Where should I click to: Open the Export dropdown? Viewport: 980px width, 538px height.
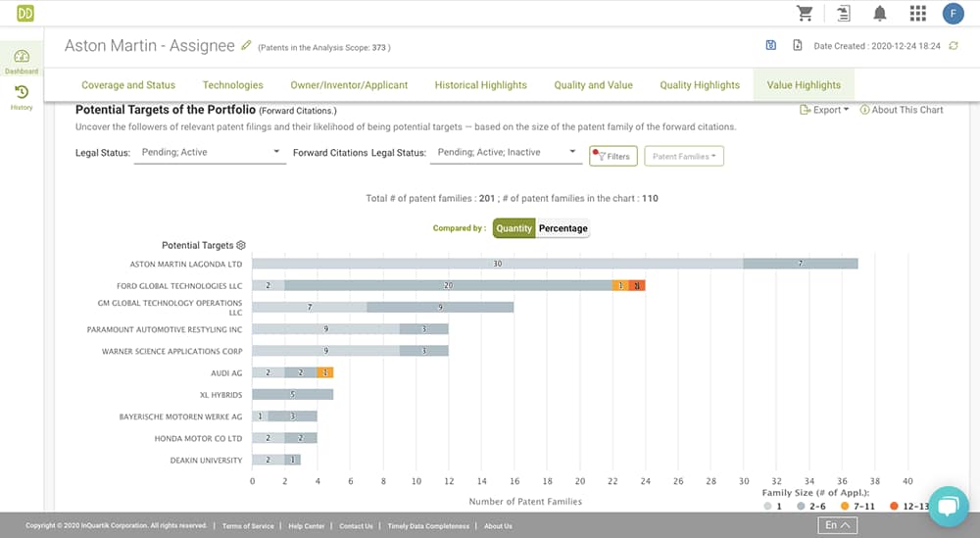[x=824, y=110]
